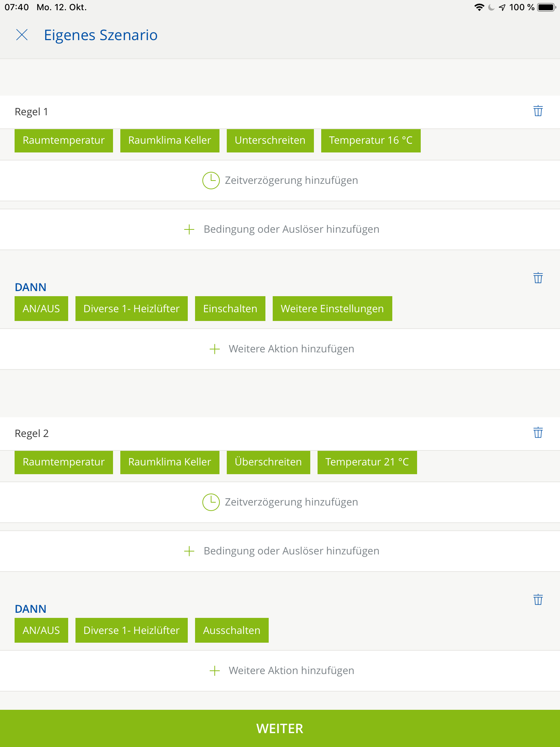Tap the clock icon under Regel 1

(x=211, y=181)
